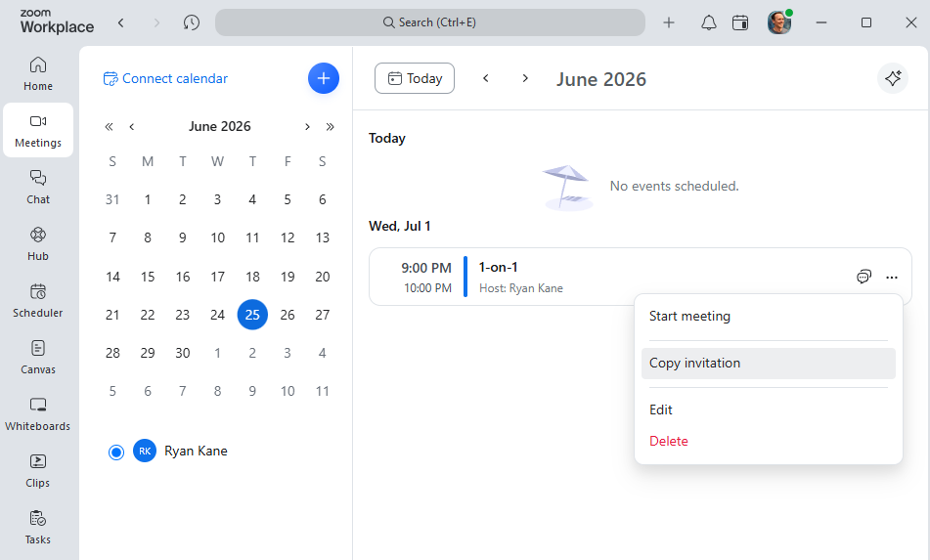Screen dimensions: 930x560
Task: Open the history clock icon
Action: pyautogui.click(x=191, y=22)
